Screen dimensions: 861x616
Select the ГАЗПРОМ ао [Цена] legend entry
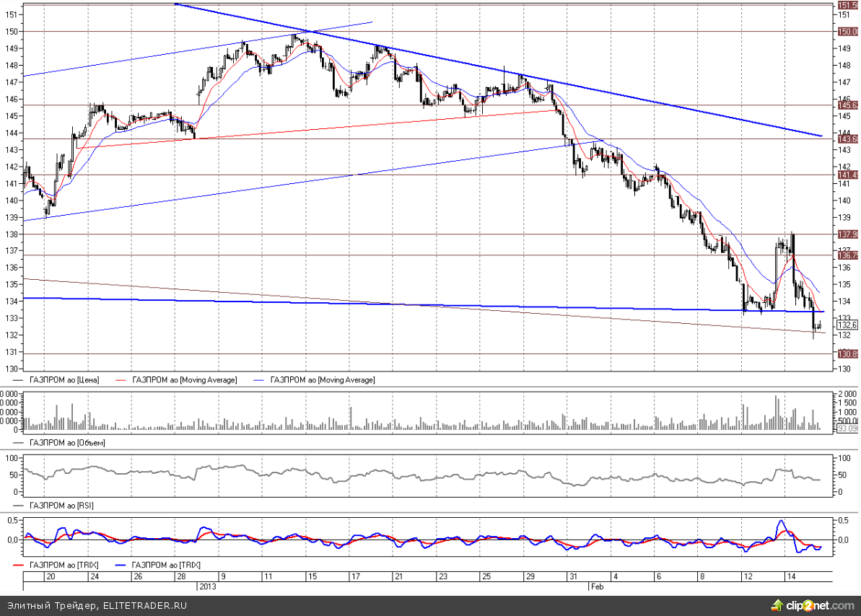[x=64, y=379]
